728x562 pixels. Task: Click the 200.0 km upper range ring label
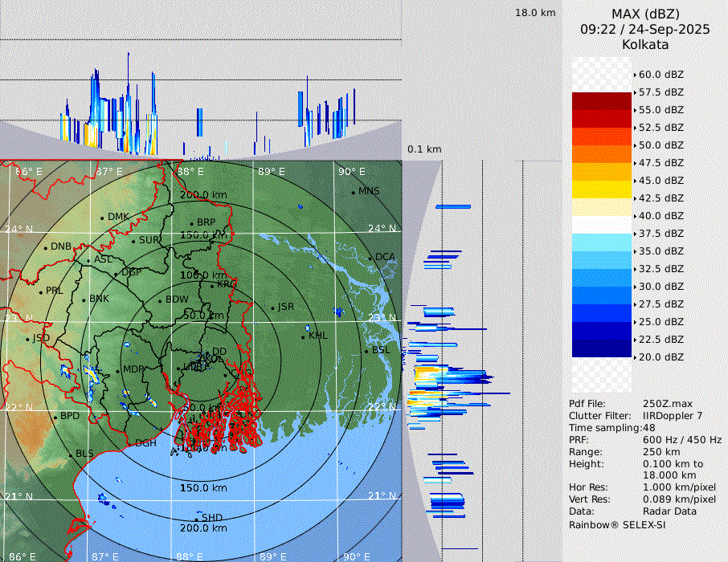(203, 195)
